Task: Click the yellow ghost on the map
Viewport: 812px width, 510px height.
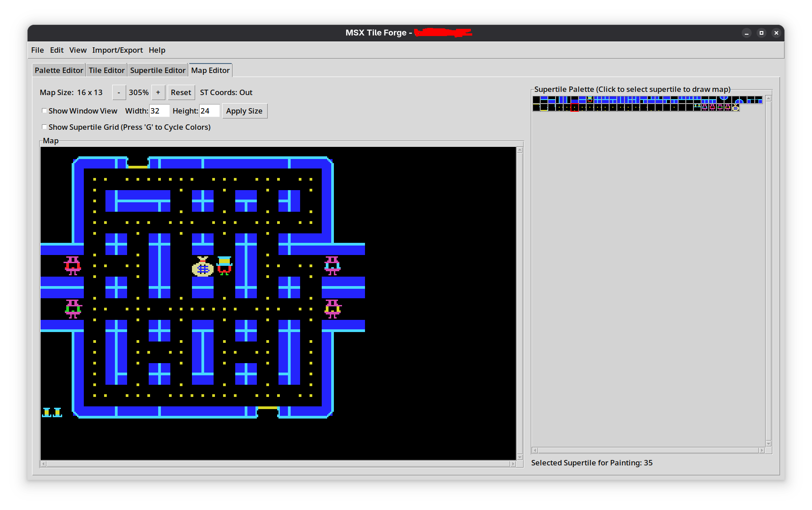Action: pyautogui.click(x=333, y=309)
